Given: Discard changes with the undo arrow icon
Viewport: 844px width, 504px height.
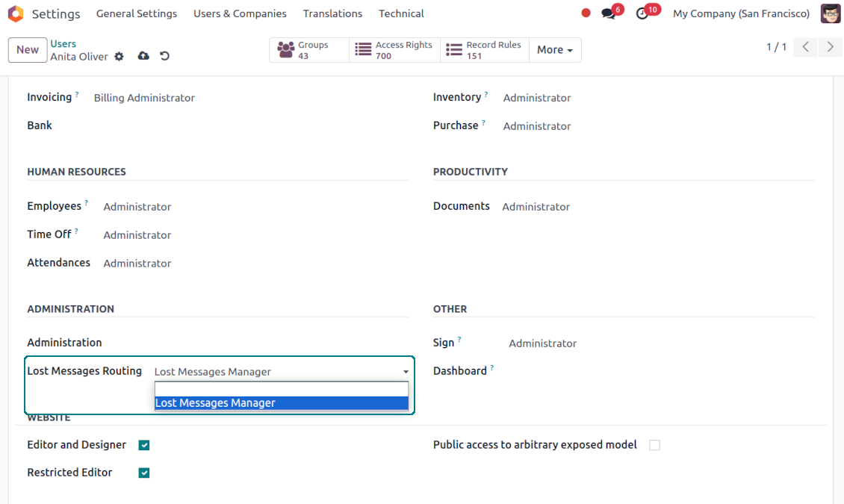Looking at the screenshot, I should 165,57.
